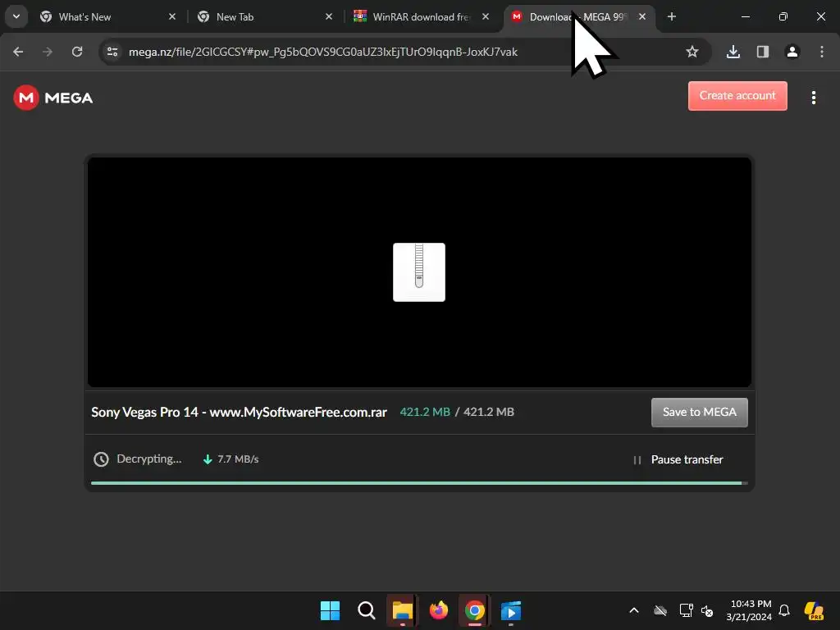Open the Windows Start menu
Image resolution: width=840 pixels, height=630 pixels.
[330, 610]
